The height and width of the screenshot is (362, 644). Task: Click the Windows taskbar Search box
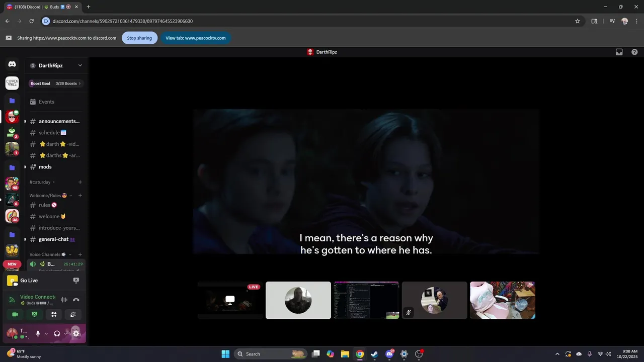pyautogui.click(x=271, y=354)
